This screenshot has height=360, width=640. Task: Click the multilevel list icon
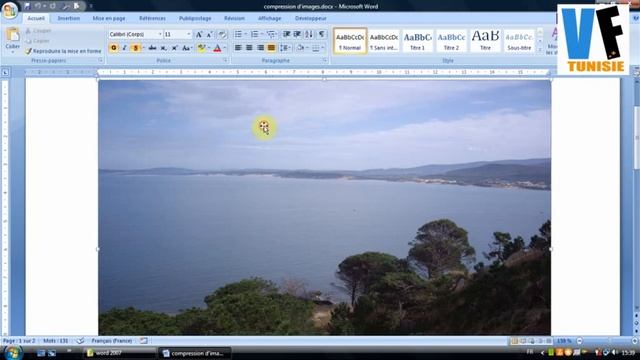pyautogui.click(x=271, y=34)
